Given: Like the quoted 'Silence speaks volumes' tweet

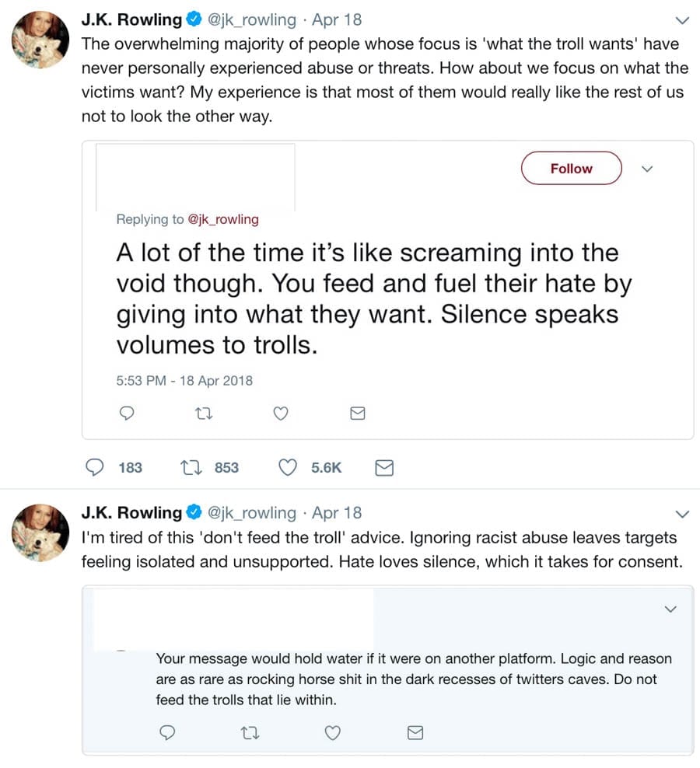Looking at the screenshot, I should pyautogui.click(x=282, y=414).
